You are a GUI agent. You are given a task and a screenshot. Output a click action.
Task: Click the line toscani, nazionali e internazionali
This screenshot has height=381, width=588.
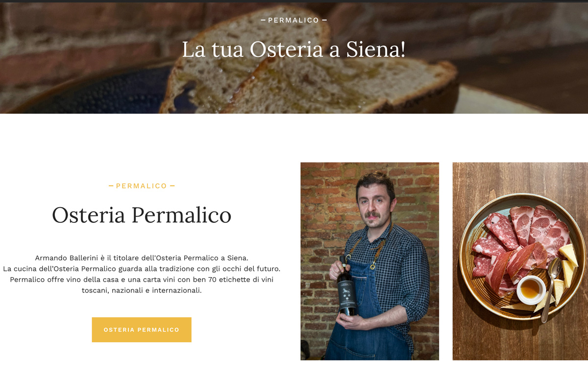[x=142, y=290]
